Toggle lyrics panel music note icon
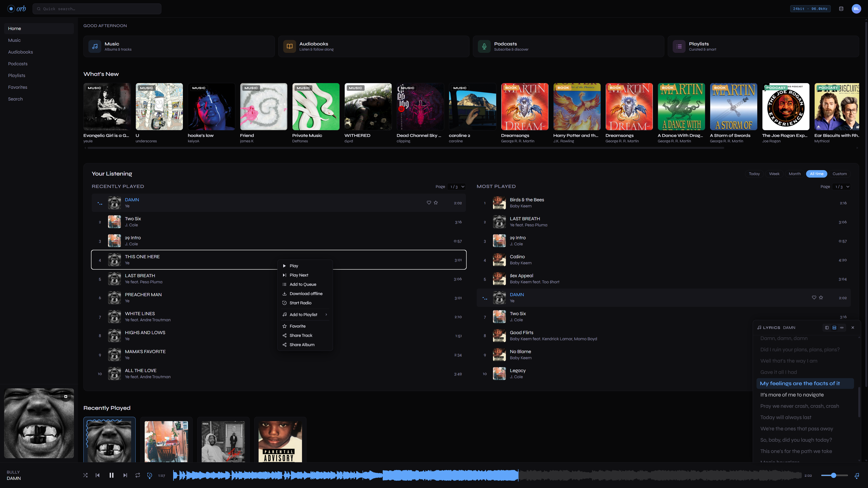 point(856,476)
